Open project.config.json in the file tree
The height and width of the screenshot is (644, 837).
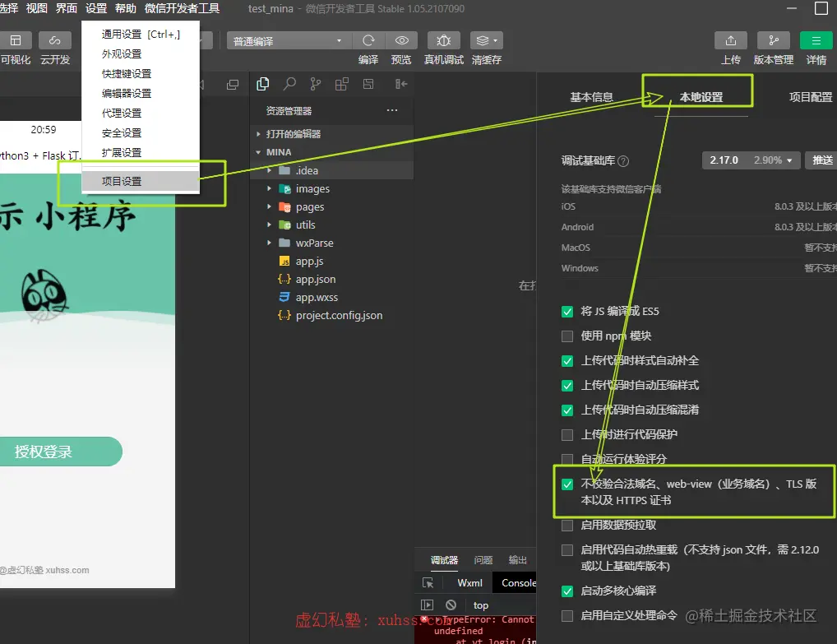[339, 316]
